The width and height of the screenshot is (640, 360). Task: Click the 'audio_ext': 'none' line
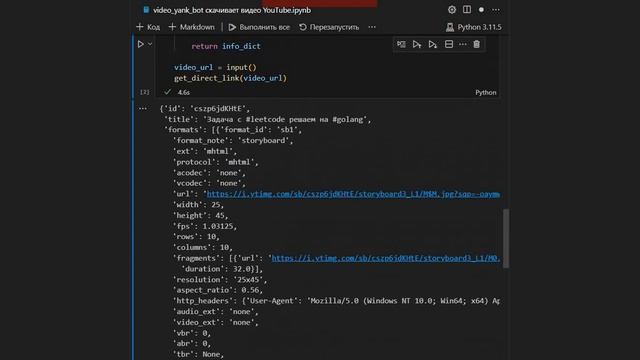tap(216, 311)
